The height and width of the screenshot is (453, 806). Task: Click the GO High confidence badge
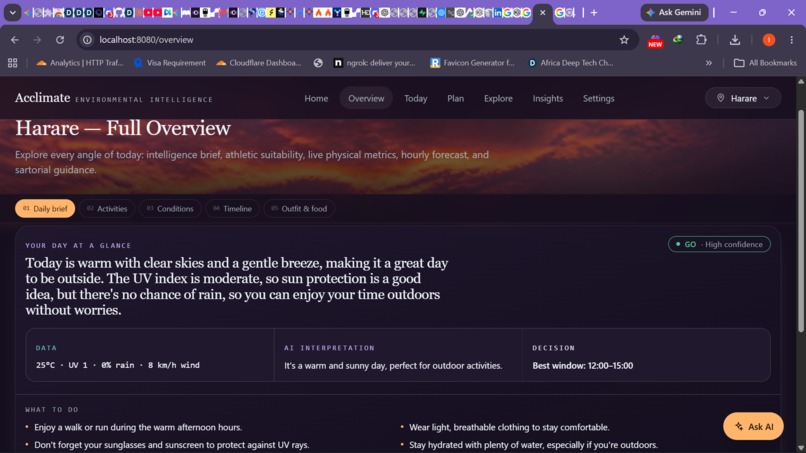click(x=719, y=244)
